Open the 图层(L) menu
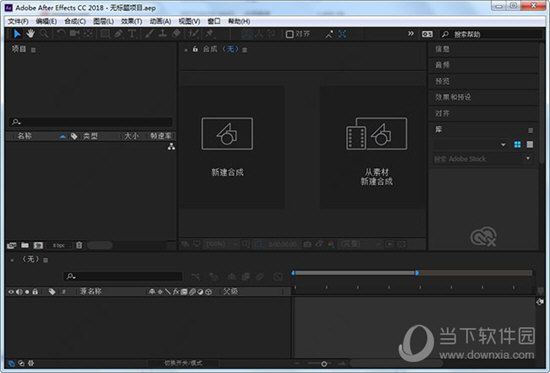The height and width of the screenshot is (373, 550). [x=103, y=21]
